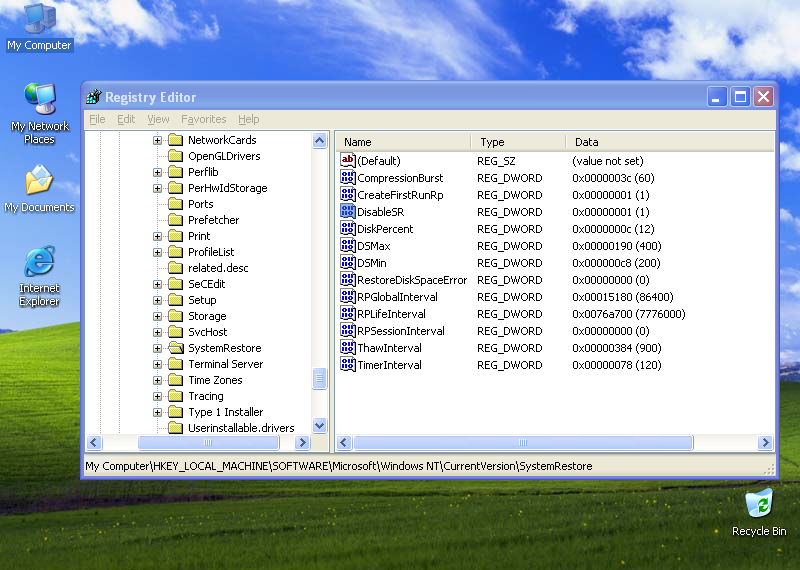Select the RPSessionInterval DWORD icon
This screenshot has width=800, height=570.
[x=348, y=331]
